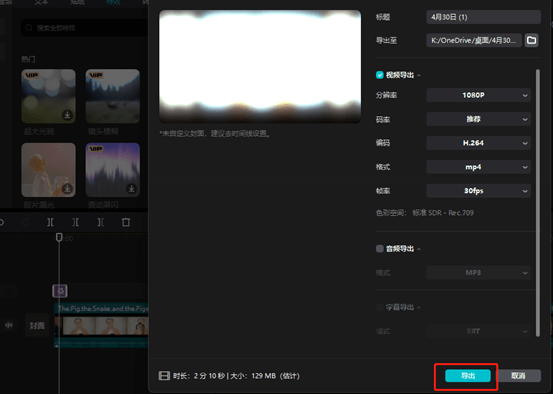The image size is (553, 394).
Task: Collapse the 视频导出 section arrow
Action: click(x=419, y=75)
